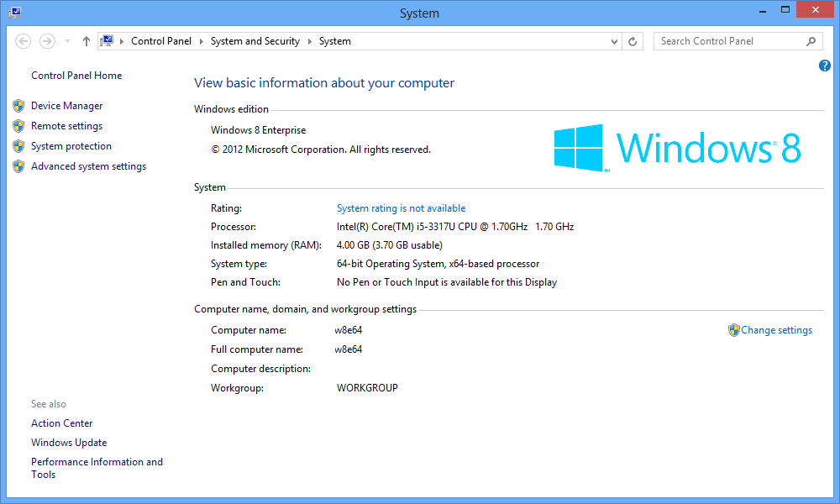Screen dimensions: 840x504
Task: Open 'System rating is not available' link
Action: [x=401, y=208]
